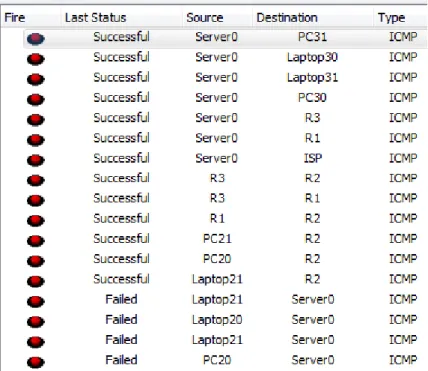The width and height of the screenshot is (428, 371).
Task: Select destination cell ISP
Action: click(313, 158)
